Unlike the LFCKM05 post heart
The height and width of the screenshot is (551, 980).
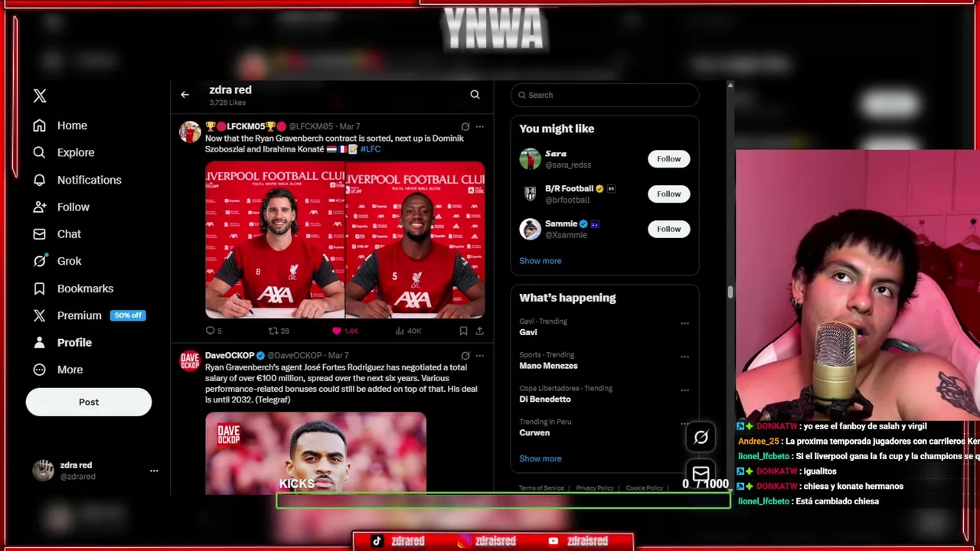point(344,331)
